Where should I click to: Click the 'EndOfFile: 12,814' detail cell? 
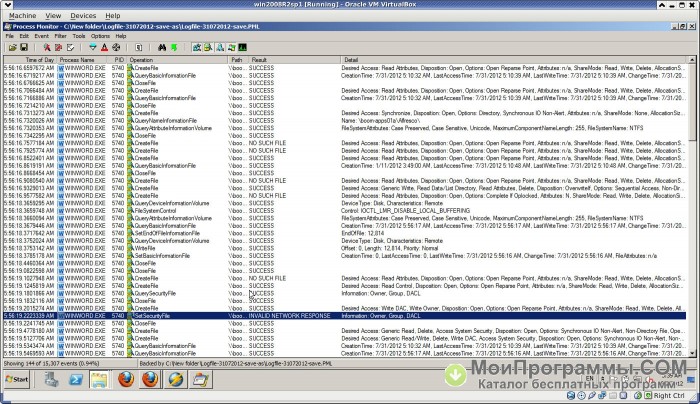362,233
